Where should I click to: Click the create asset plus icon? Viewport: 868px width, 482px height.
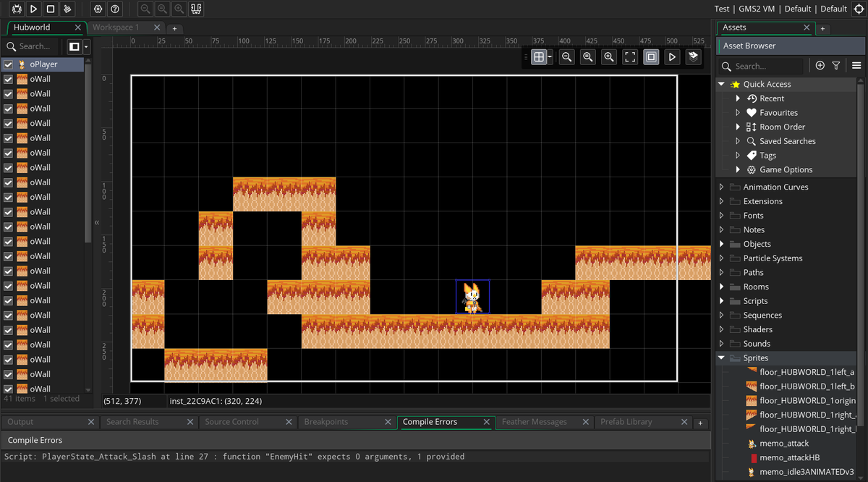(x=820, y=65)
